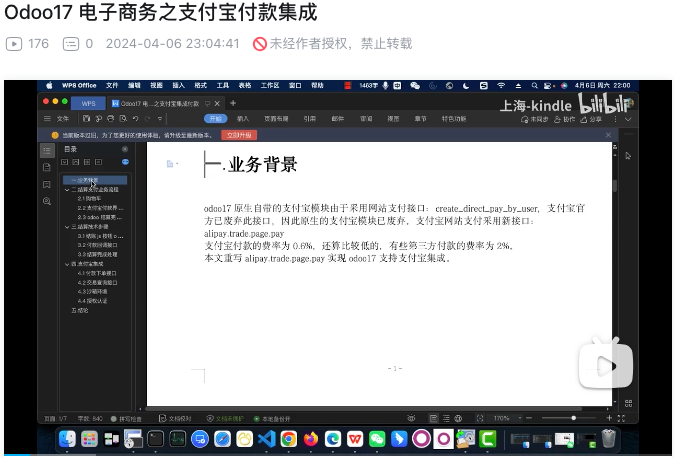Click the second outline level icon under 目录

[76, 162]
